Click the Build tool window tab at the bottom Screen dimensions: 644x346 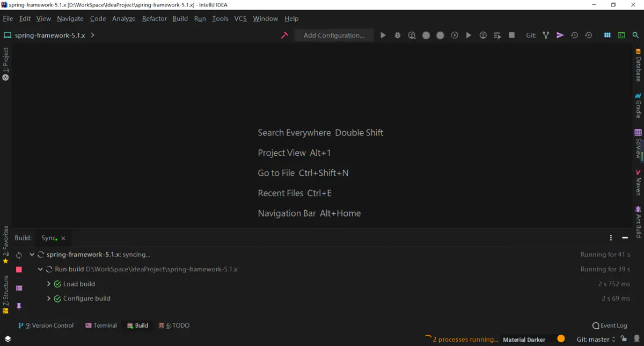(137, 325)
